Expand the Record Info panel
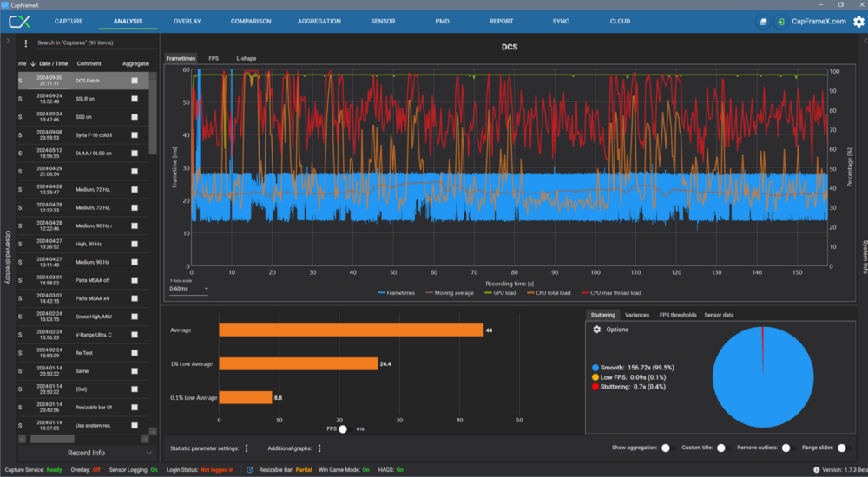The width and height of the screenshot is (868, 477). point(87,453)
